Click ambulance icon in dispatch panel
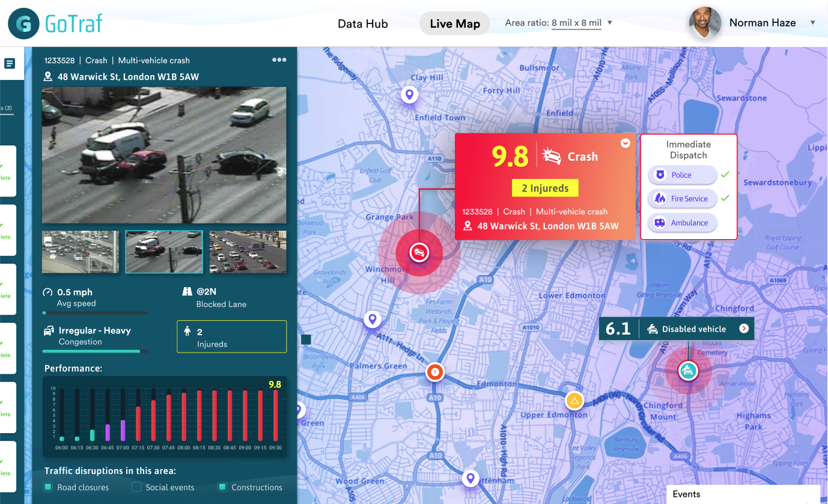Screen dimensions: 828x504 (660, 223)
